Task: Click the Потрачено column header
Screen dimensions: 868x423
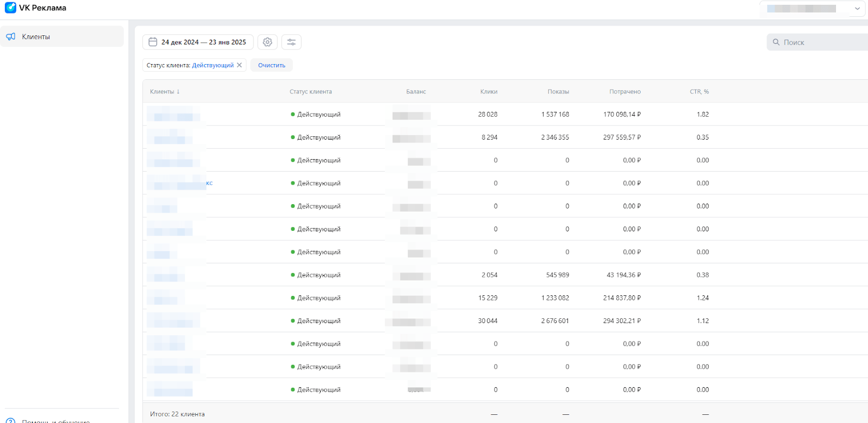Action: point(624,92)
